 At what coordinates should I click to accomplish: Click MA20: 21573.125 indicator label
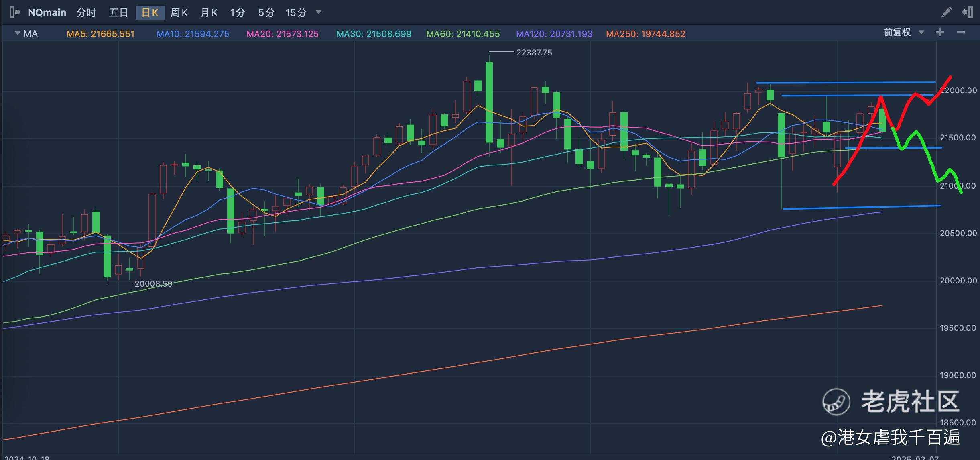point(283,34)
